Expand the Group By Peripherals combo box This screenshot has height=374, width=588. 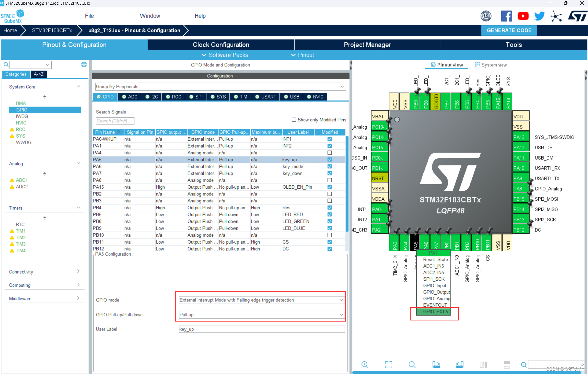click(x=342, y=86)
